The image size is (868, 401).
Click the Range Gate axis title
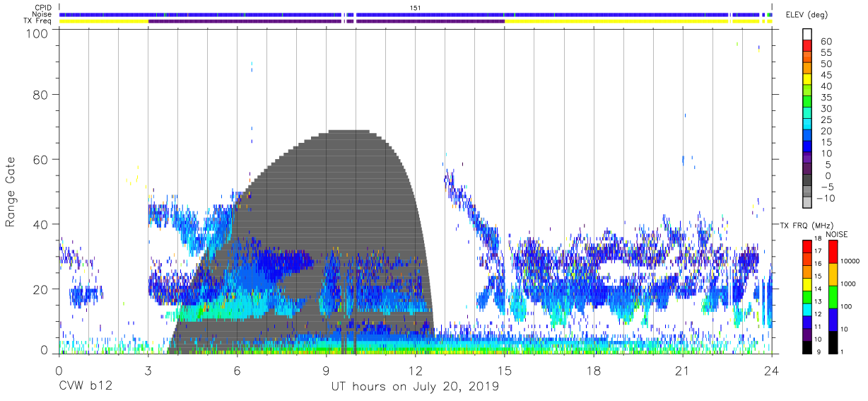[x=11, y=192]
